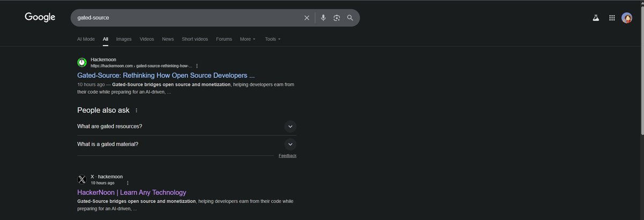Open the Google account avatar

627,18
